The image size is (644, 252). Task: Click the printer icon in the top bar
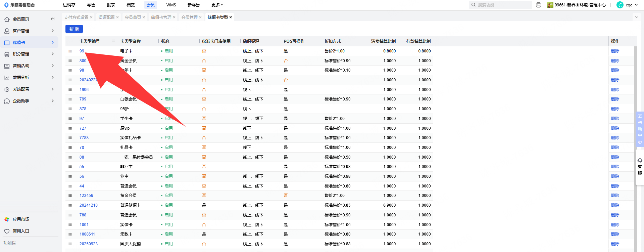point(539,5)
